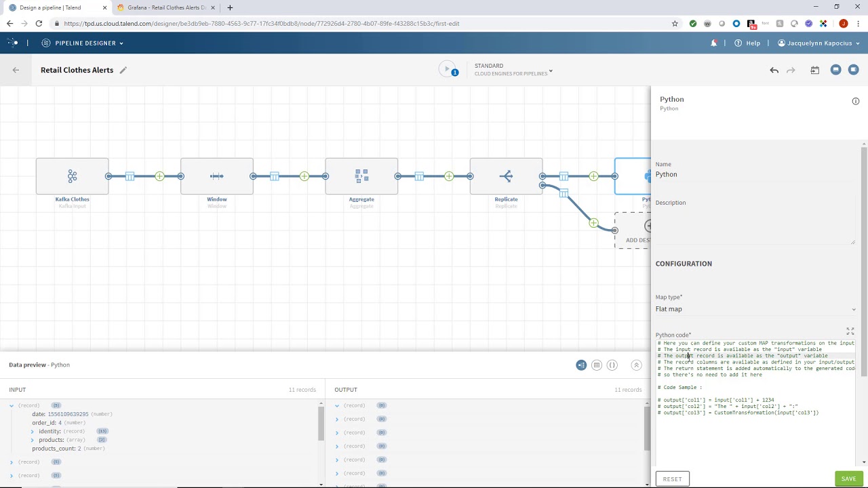This screenshot has width=868, height=488.
Task: Expand the Python code editor fullscreen
Action: point(850,331)
